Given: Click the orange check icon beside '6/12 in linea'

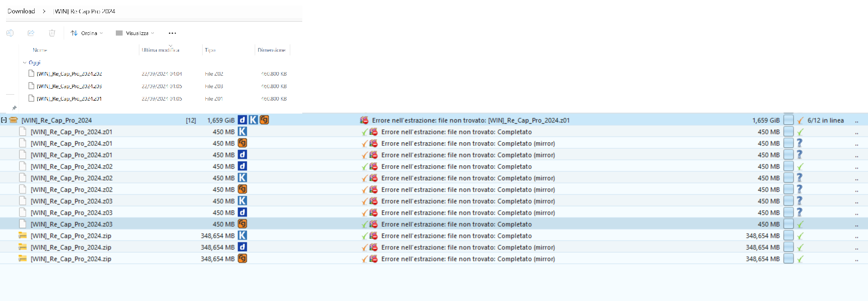Looking at the screenshot, I should point(800,120).
